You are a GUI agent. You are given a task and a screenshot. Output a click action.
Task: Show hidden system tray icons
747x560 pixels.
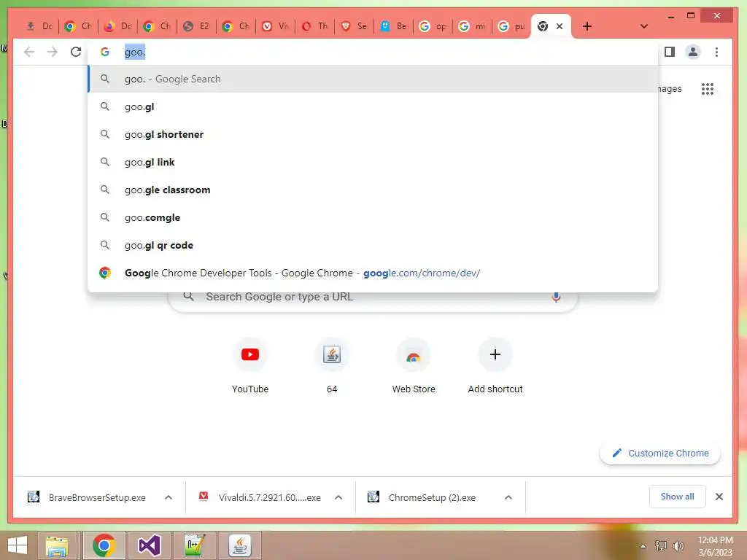coord(643,546)
